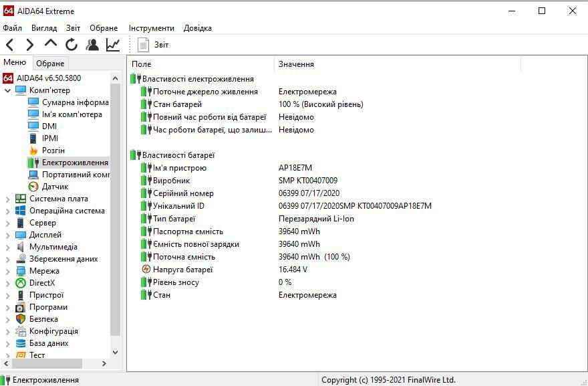The width and height of the screenshot is (588, 386).
Task: Click the tree horizontal scrollbar right arrow
Action: click(x=104, y=363)
